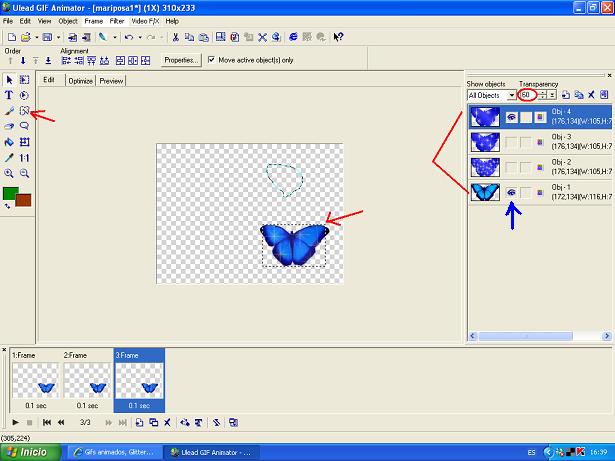Viewport: 615px width, 461px height.
Task: Cut selection with the scissors icon
Action: point(176,37)
